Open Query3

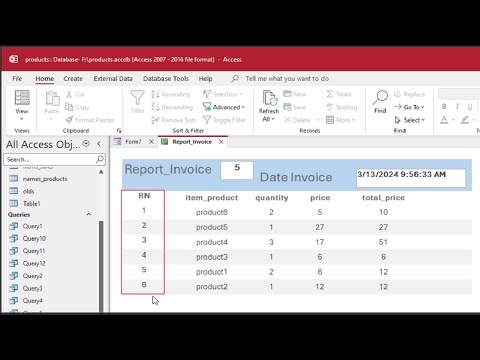pyautogui.click(x=32, y=288)
